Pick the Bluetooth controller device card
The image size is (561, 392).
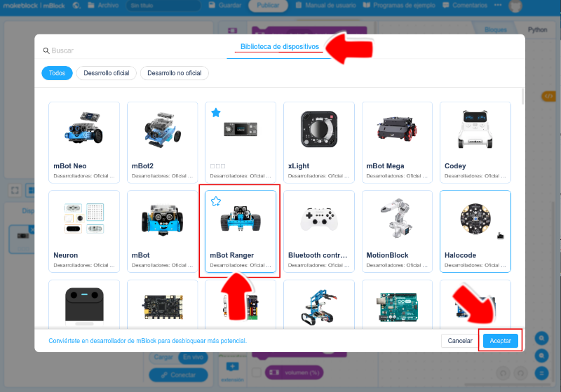319,231
